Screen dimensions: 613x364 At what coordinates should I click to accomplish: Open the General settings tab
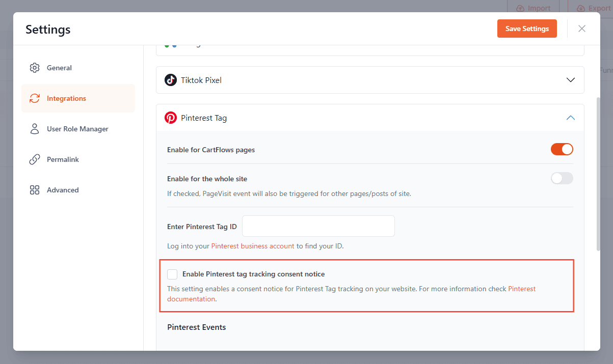[59, 68]
